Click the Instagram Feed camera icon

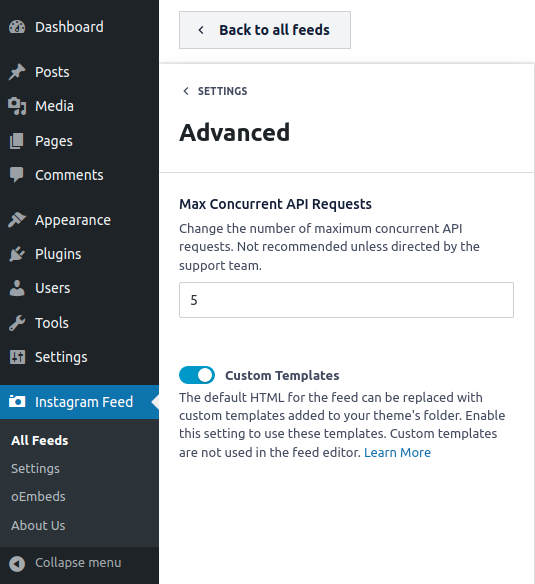point(17,402)
